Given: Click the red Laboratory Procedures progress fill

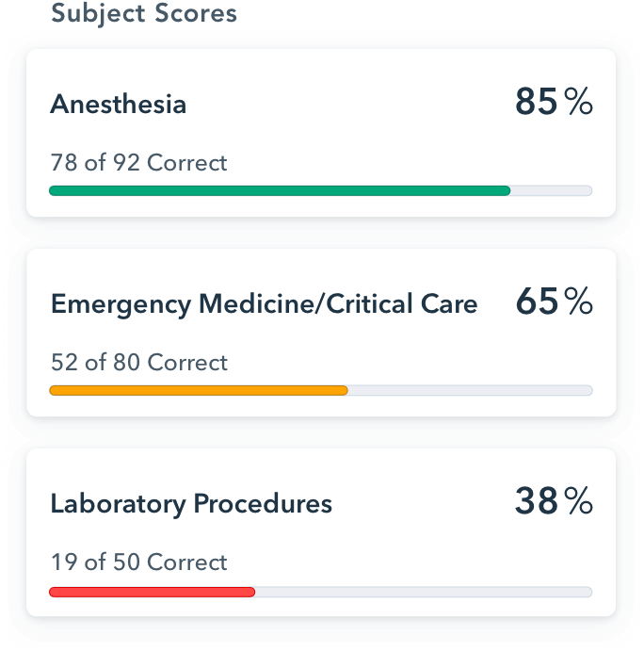Looking at the screenshot, I should click(x=152, y=592).
